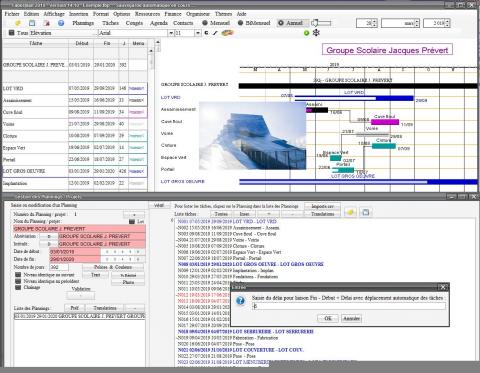Open the Ressources menu
The image size is (480, 373).
coord(147,14)
